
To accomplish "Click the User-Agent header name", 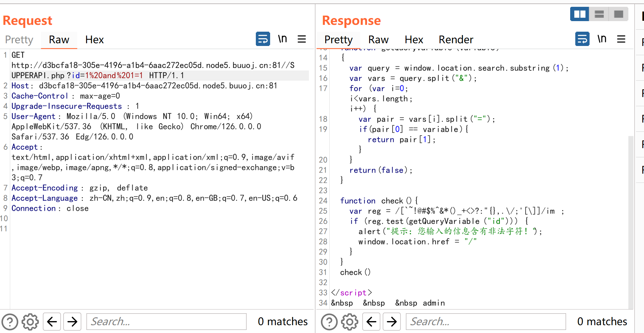I will click(x=33, y=116).
